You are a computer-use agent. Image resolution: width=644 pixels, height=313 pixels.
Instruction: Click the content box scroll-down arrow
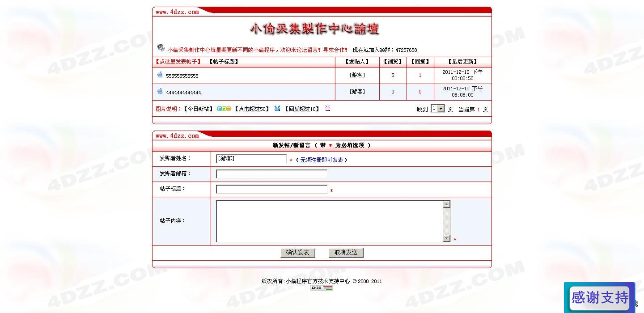446,238
